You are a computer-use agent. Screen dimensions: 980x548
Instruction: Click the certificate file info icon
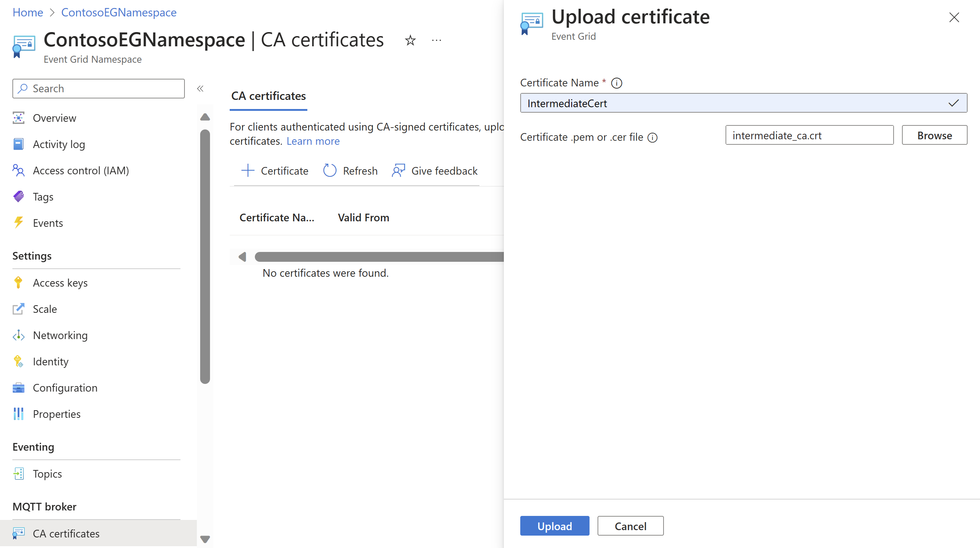[653, 137]
